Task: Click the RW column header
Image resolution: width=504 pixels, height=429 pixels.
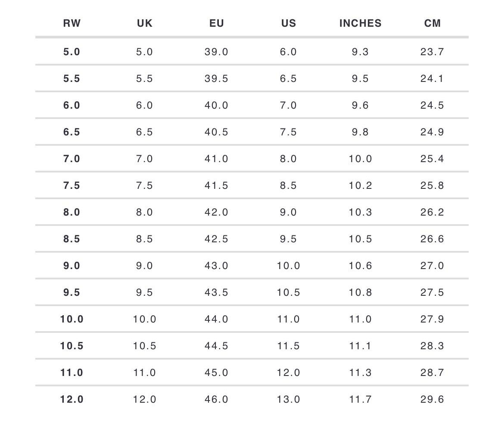Action: point(72,23)
